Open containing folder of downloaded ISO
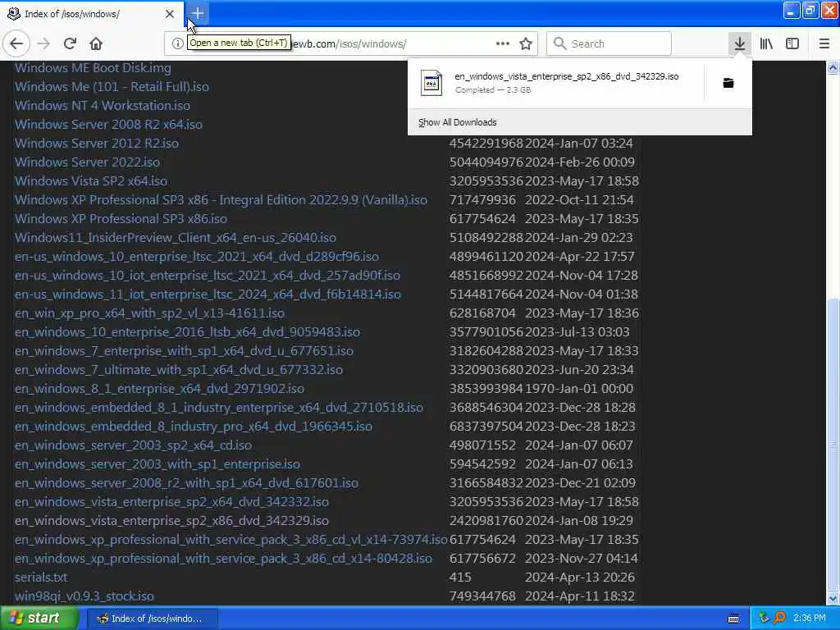This screenshot has height=630, width=840. pyautogui.click(x=728, y=83)
